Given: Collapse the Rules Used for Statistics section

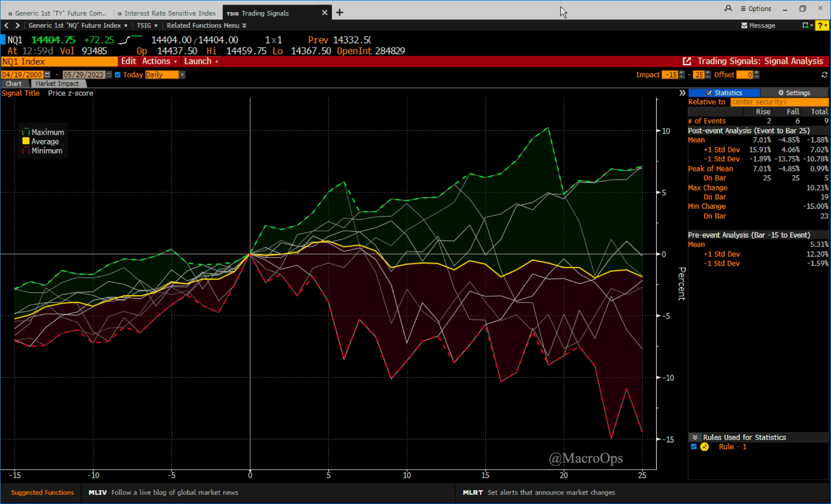Looking at the screenshot, I should pyautogui.click(x=695, y=437).
